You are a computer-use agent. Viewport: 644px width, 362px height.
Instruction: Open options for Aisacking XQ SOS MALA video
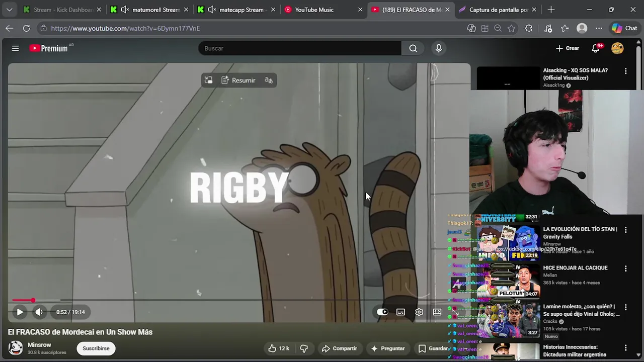626,71
